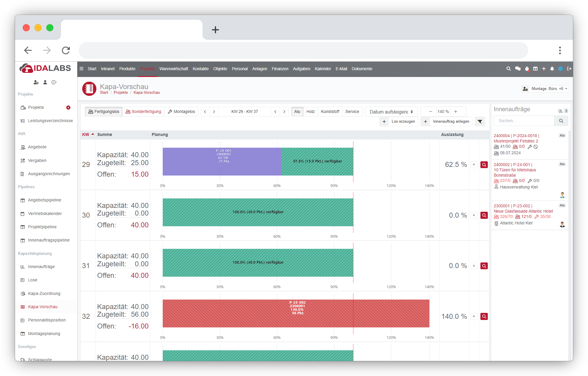Open the Warenwirtschaft menu

(174, 69)
